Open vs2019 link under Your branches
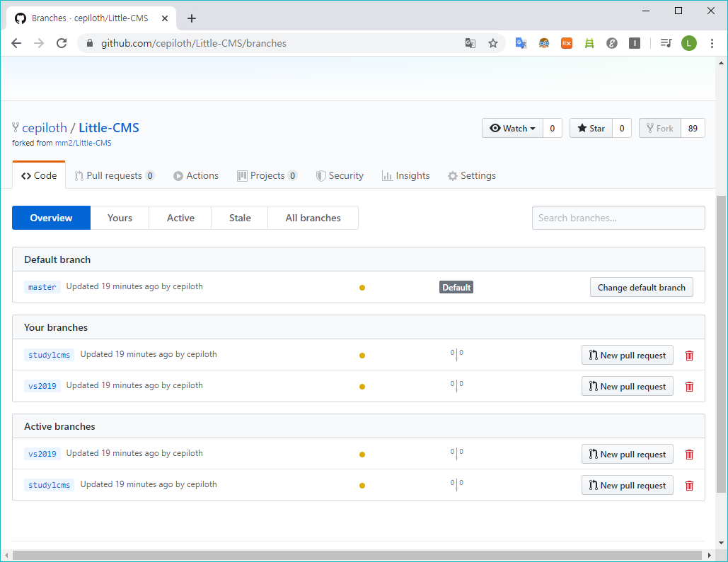The width and height of the screenshot is (728, 562). click(42, 386)
